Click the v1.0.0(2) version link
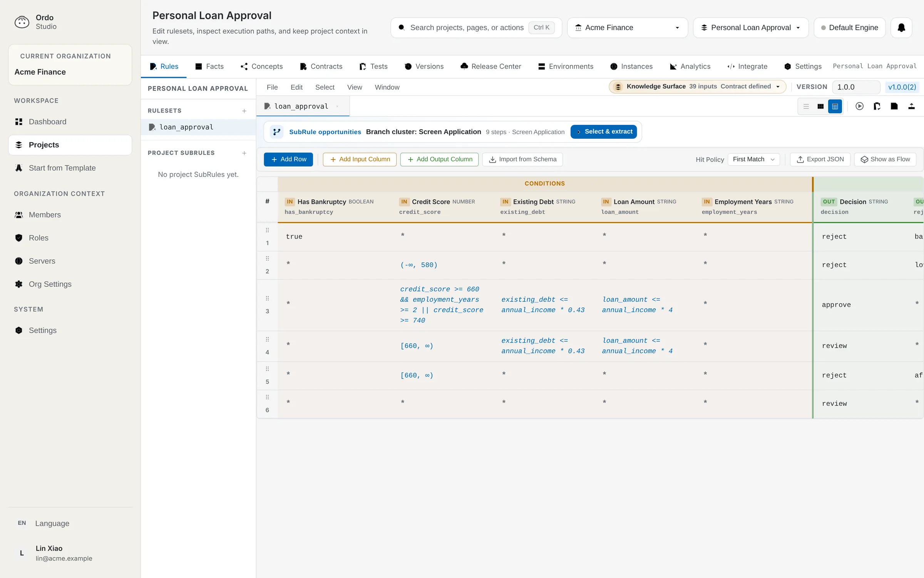 [x=902, y=87]
